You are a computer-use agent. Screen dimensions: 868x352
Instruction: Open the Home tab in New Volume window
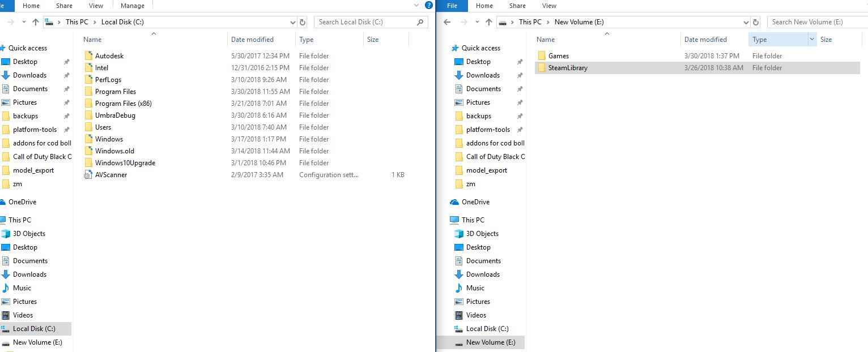click(484, 6)
